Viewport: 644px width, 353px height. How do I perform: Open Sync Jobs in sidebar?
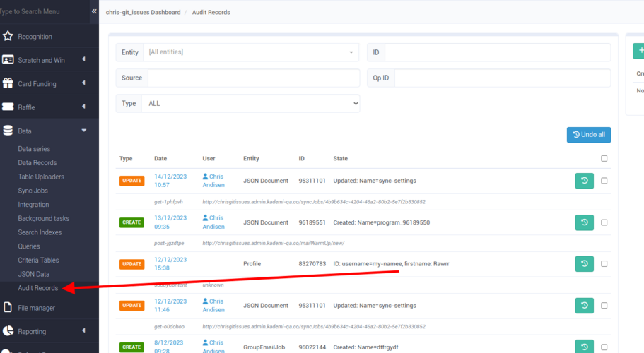33,191
